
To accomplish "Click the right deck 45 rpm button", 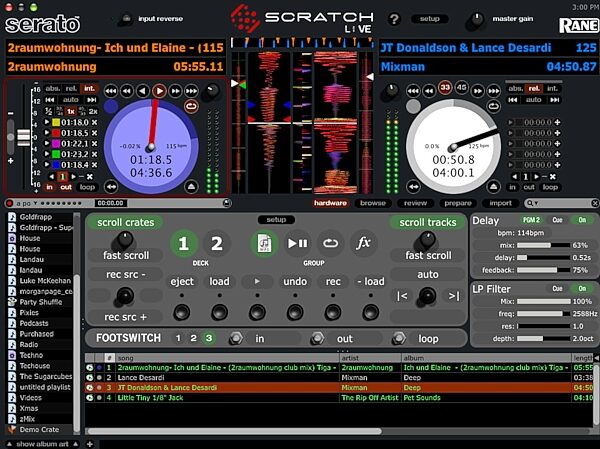I will pos(461,88).
